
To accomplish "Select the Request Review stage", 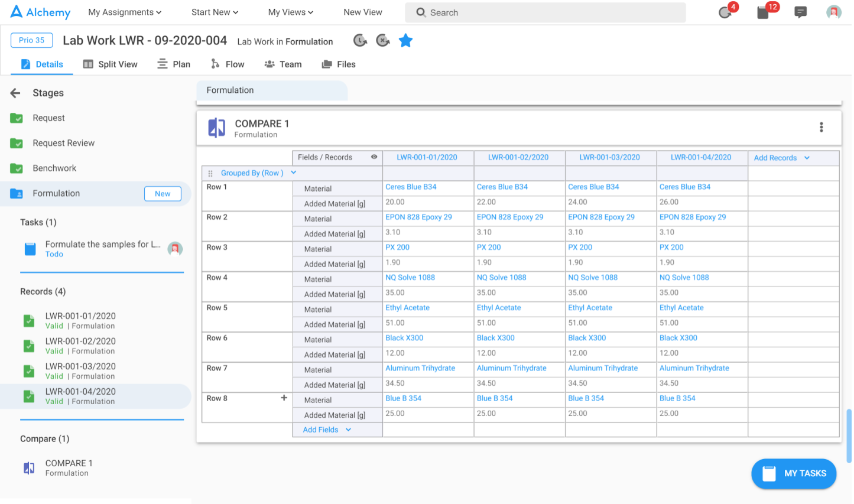I will (x=63, y=143).
